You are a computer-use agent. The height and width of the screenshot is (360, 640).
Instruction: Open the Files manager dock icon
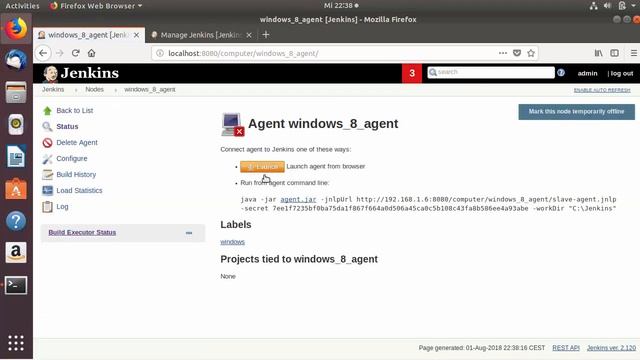coord(16,92)
